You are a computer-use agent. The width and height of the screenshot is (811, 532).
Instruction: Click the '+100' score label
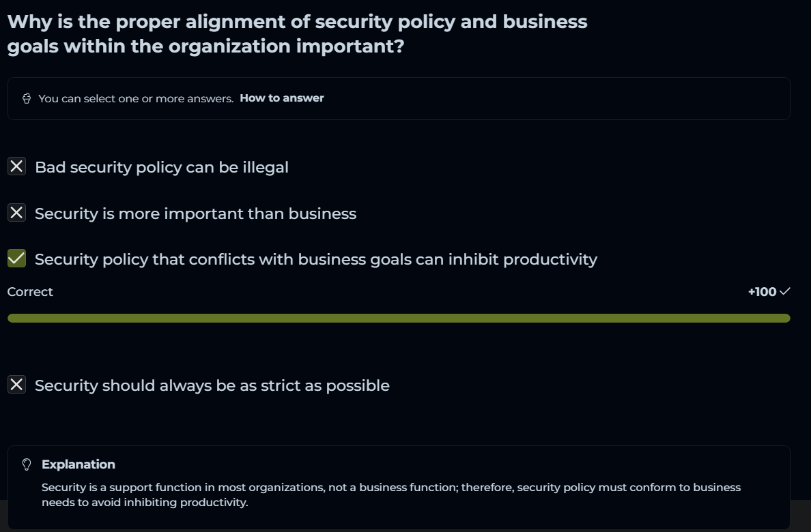click(762, 292)
